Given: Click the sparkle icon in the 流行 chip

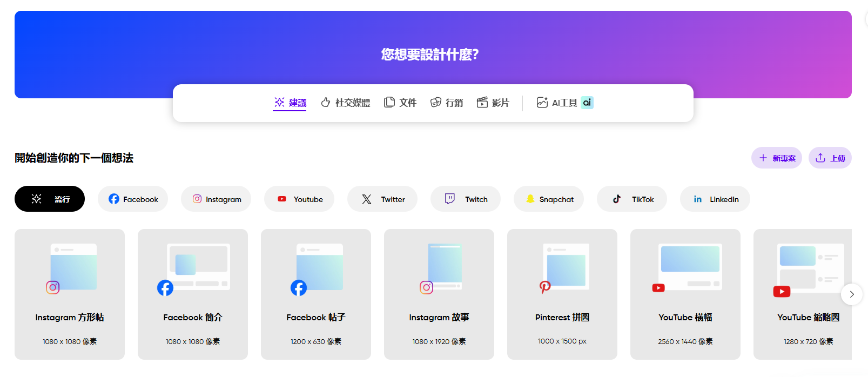Looking at the screenshot, I should (36, 199).
